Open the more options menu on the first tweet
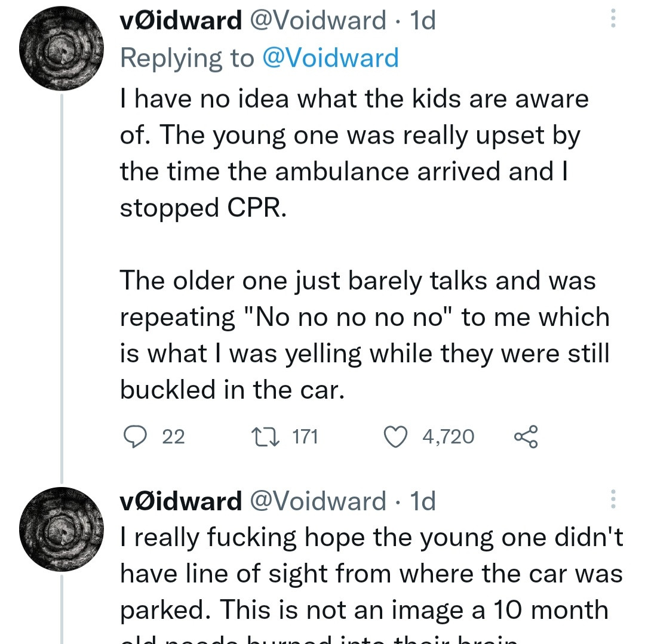This screenshot has height=644, width=645. click(612, 20)
